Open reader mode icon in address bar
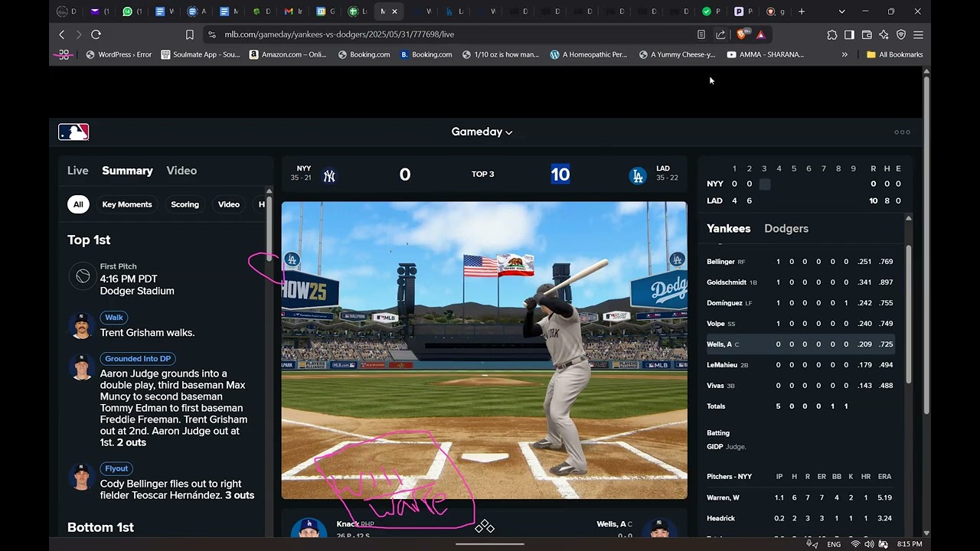Viewport: 980px width, 551px height. (701, 34)
